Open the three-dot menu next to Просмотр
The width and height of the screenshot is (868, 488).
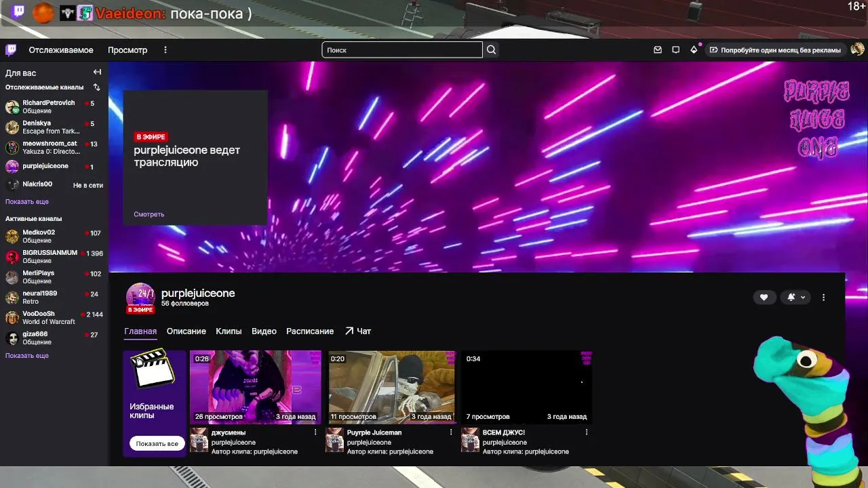tap(165, 50)
